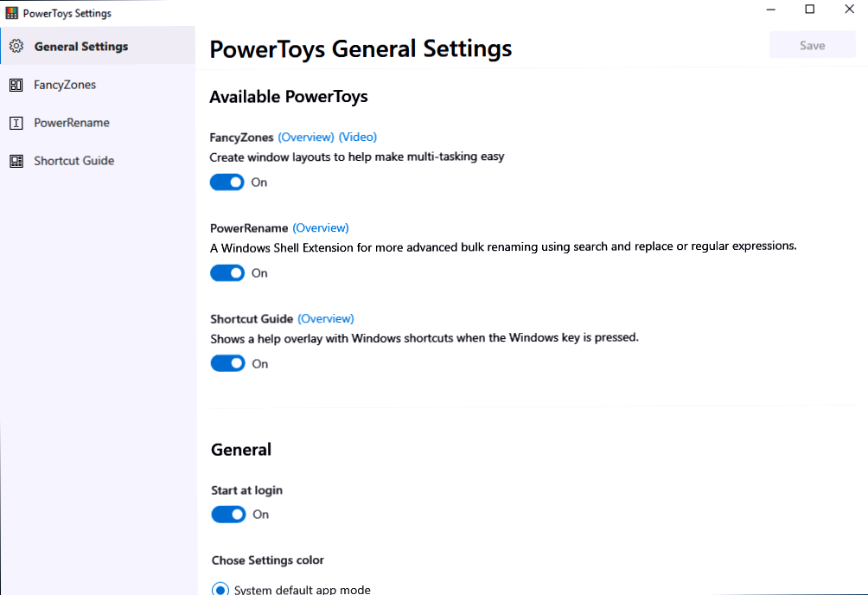Image resolution: width=868 pixels, height=595 pixels.
Task: Select System default app mode
Action: point(220,588)
